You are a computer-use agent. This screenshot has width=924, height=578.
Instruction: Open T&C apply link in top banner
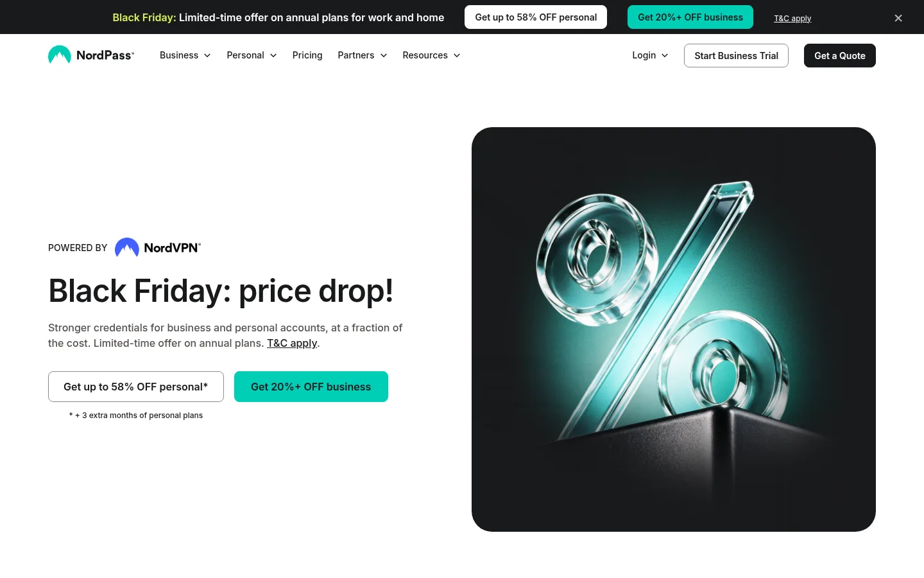pos(792,18)
